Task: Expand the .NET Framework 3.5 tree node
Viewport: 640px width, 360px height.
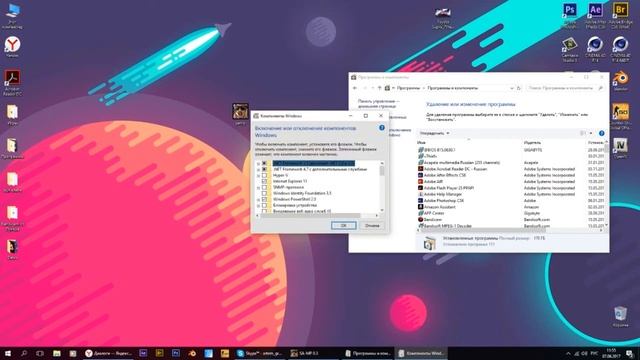Action: 258,163
